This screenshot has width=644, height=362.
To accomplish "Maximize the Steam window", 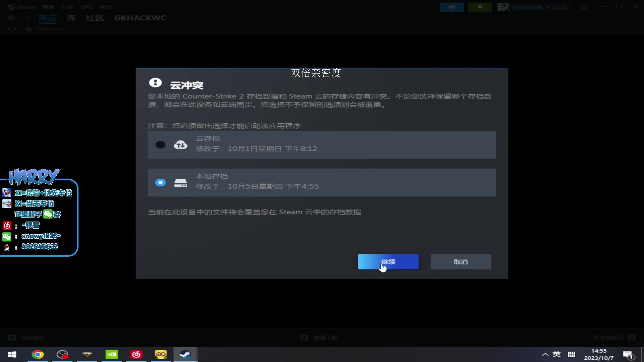I will coord(620,6).
